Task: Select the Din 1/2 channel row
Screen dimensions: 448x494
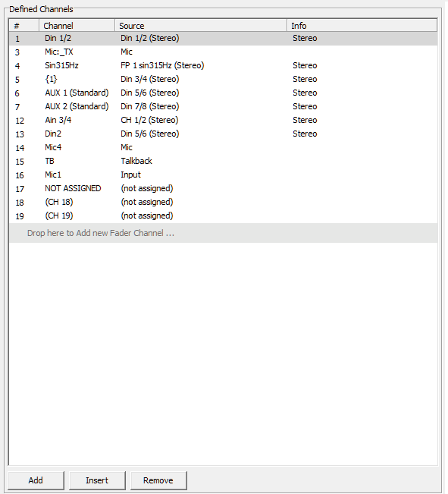Action: (x=223, y=38)
